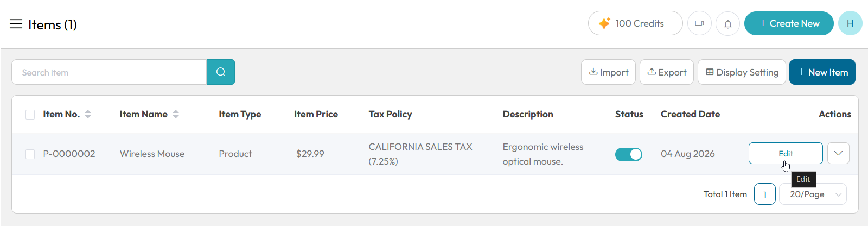Select the P-0000002 row checkbox
Image resolution: width=868 pixels, height=226 pixels.
[x=30, y=154]
